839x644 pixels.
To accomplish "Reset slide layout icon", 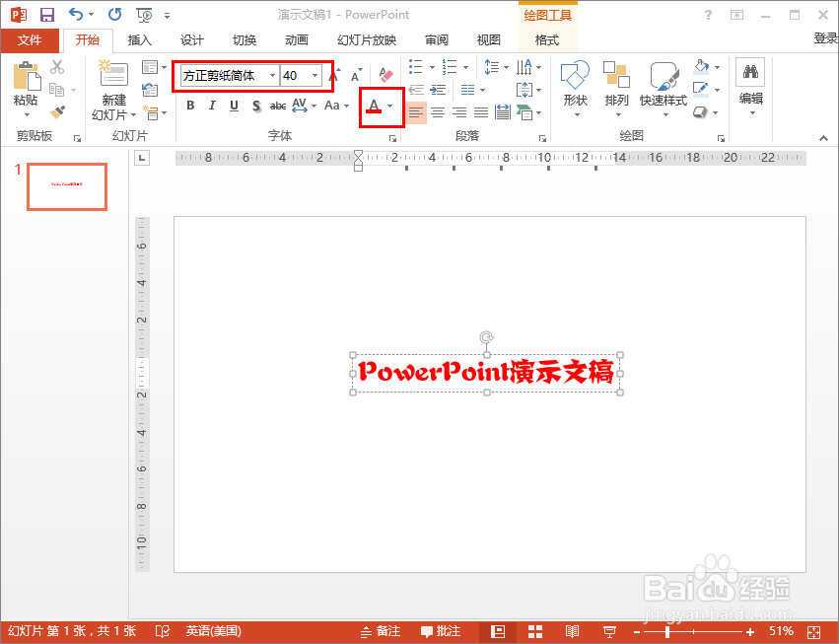I will 150,90.
